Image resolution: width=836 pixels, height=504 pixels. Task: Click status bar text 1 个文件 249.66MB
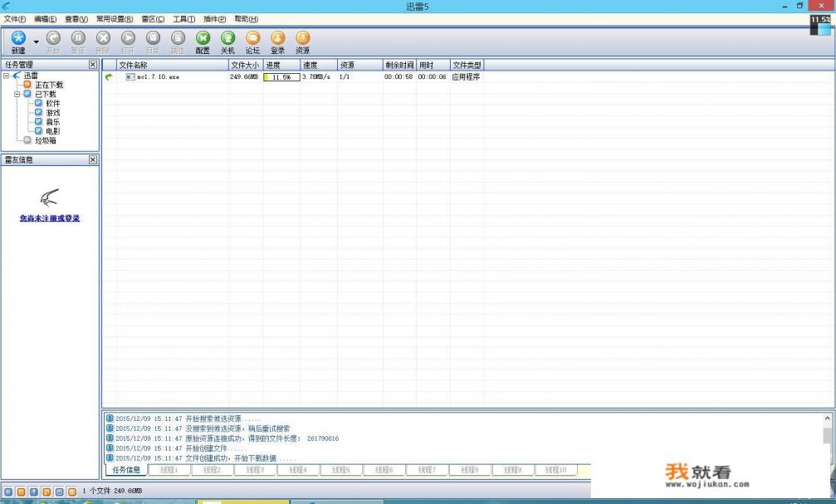point(112,491)
